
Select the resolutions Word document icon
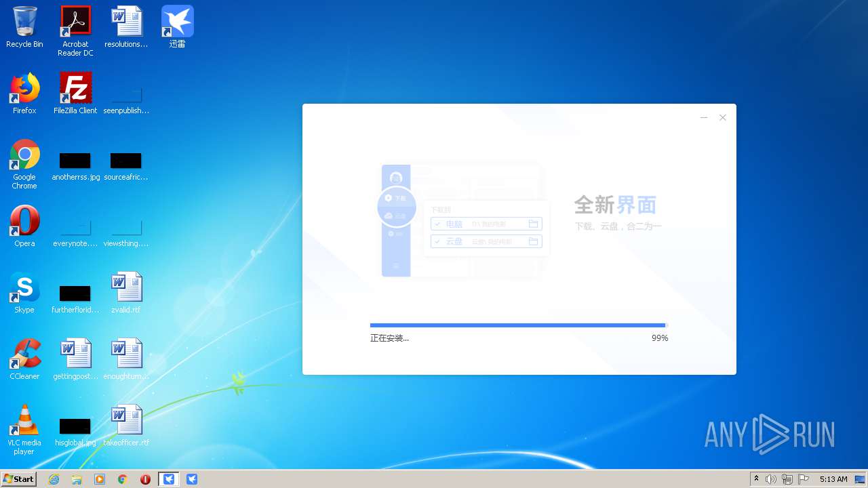point(126,27)
